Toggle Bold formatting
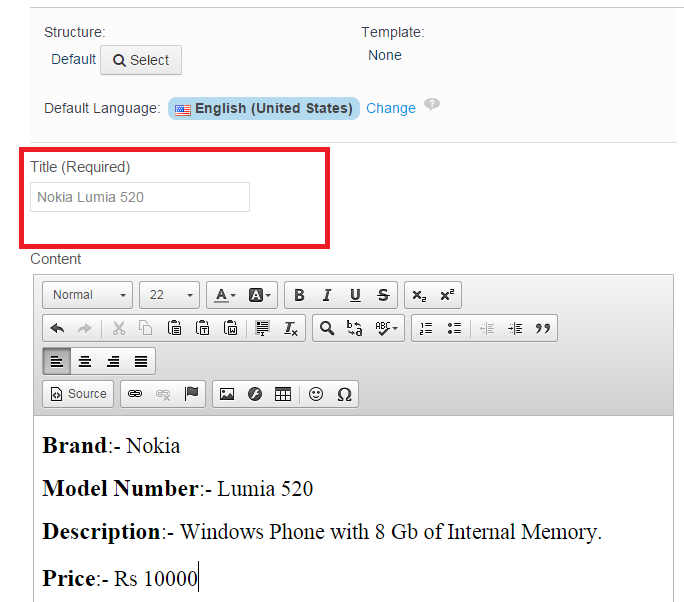The height and width of the screenshot is (602, 684). click(299, 295)
